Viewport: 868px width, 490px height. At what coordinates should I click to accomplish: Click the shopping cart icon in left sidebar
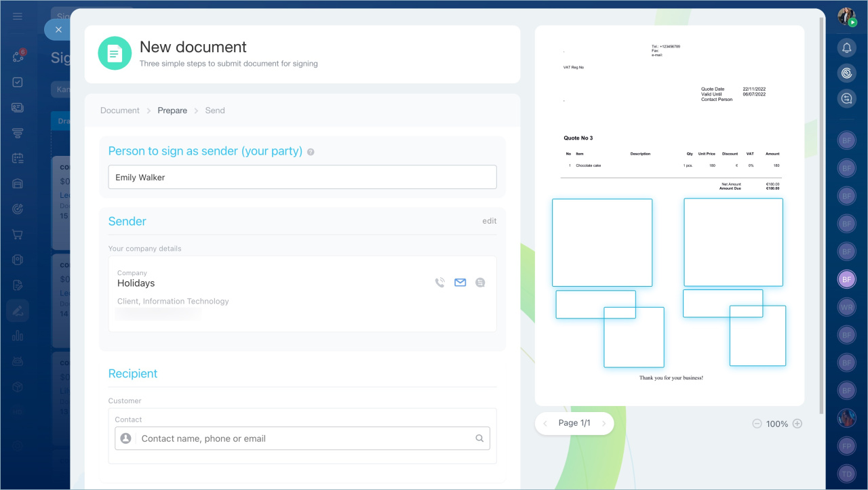pyautogui.click(x=18, y=234)
